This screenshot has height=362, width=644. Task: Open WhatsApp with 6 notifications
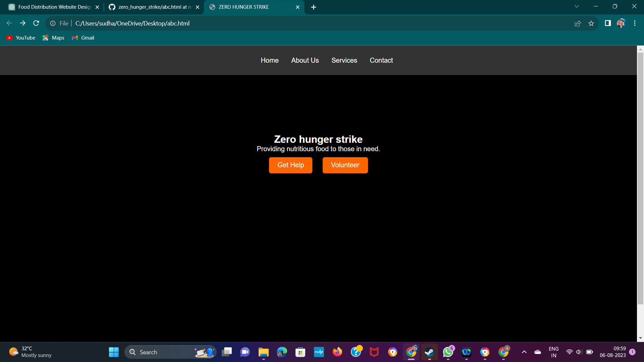[448, 352]
